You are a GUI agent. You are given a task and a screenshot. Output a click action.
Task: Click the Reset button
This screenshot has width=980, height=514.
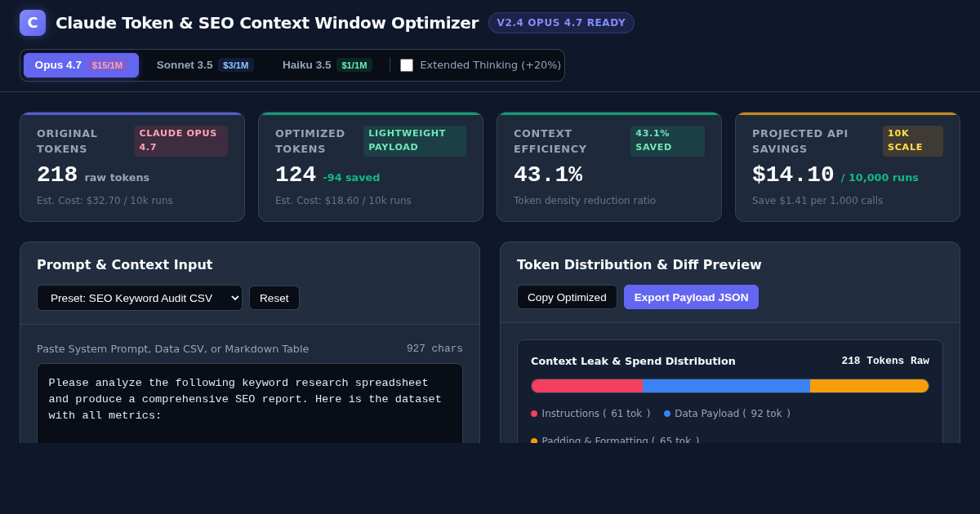[x=274, y=298]
